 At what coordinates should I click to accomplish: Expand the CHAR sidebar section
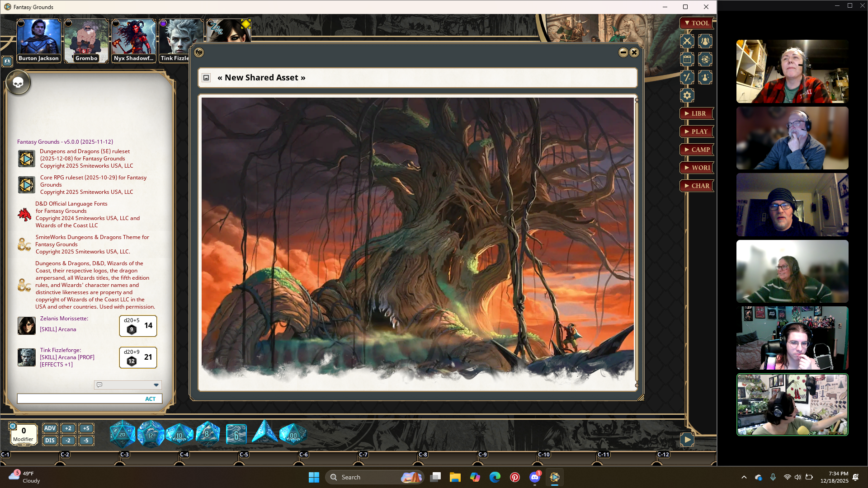[x=696, y=186]
